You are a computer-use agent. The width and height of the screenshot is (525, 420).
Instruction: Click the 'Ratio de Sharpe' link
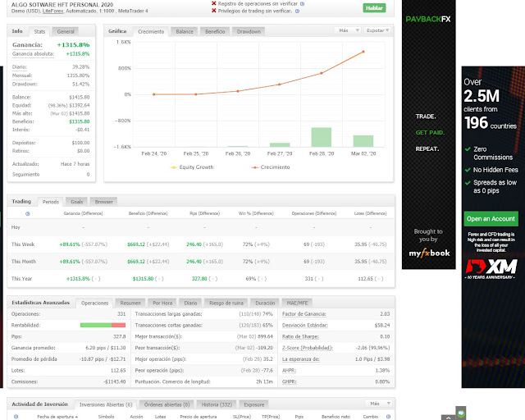pos(300,336)
